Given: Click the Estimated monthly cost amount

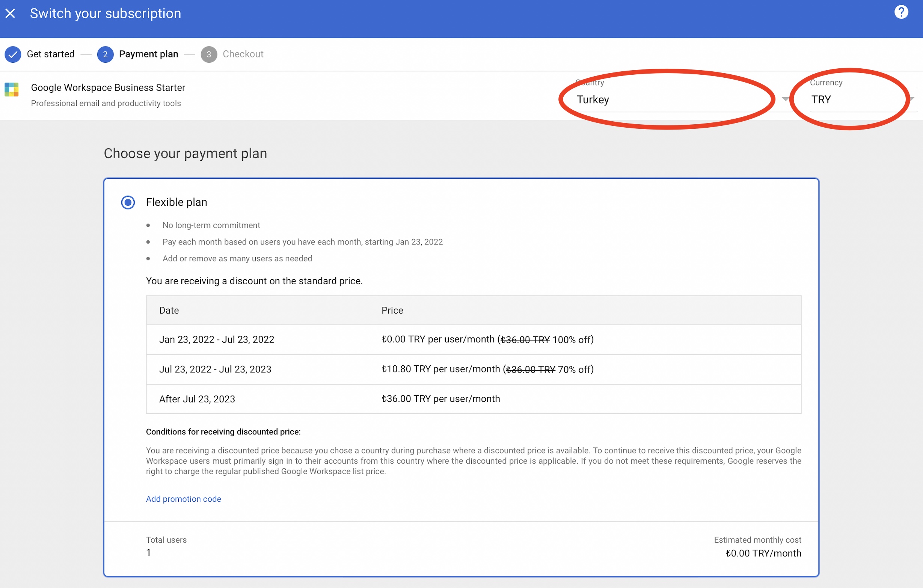Looking at the screenshot, I should click(763, 553).
